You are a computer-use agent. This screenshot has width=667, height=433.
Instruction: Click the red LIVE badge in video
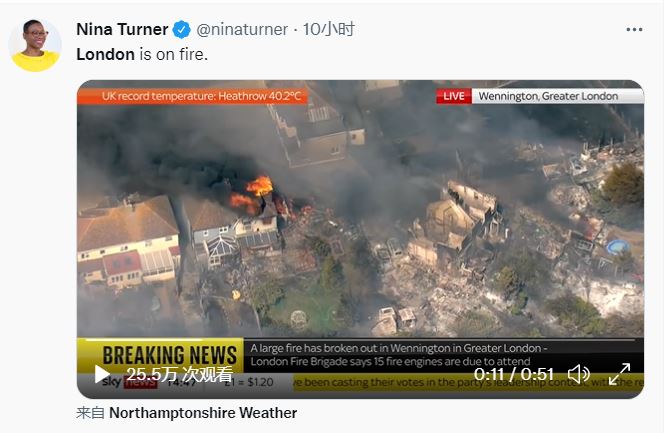pos(453,96)
